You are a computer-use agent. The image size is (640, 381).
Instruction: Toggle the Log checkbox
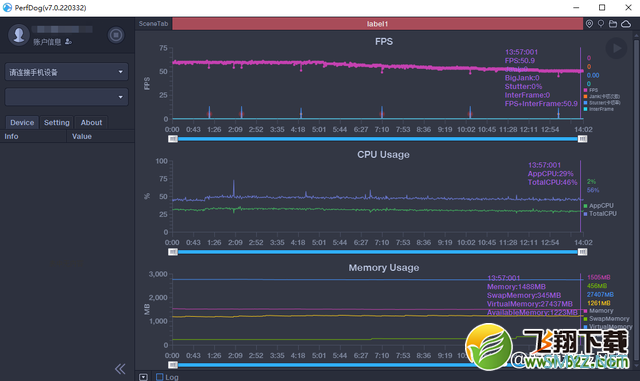pyautogui.click(x=160, y=377)
